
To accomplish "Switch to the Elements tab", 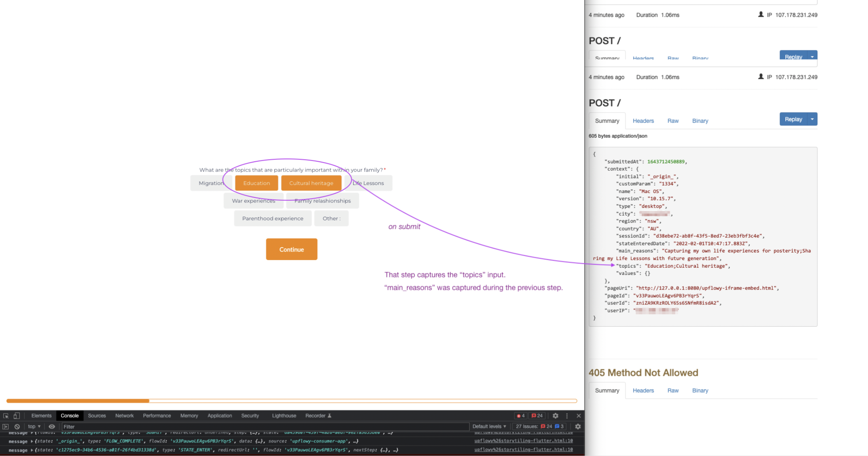I will tap(41, 416).
